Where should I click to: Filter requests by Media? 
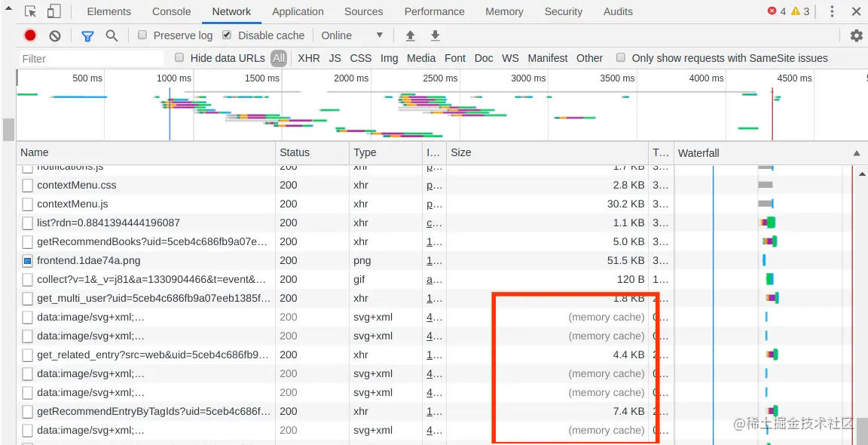click(421, 57)
